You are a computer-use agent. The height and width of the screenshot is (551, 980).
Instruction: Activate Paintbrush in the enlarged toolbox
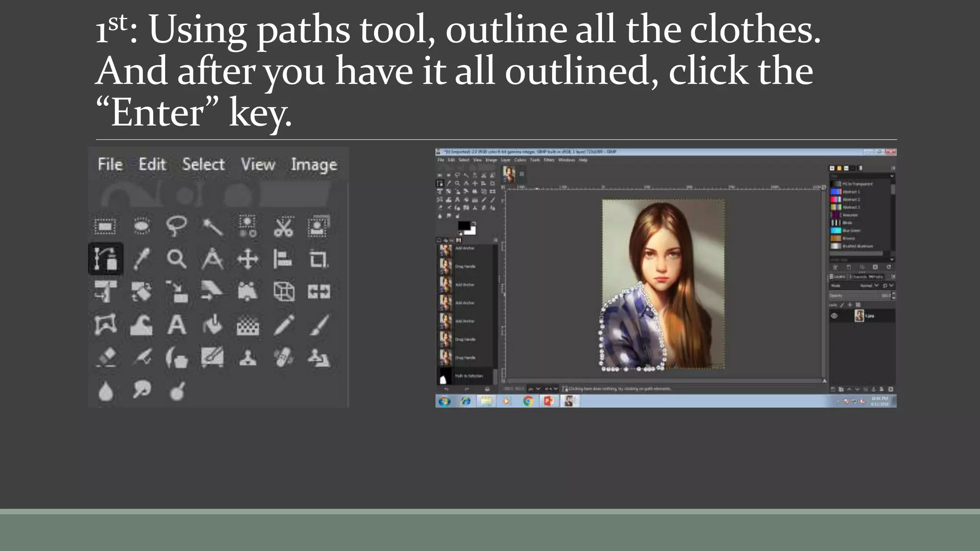pos(319,324)
